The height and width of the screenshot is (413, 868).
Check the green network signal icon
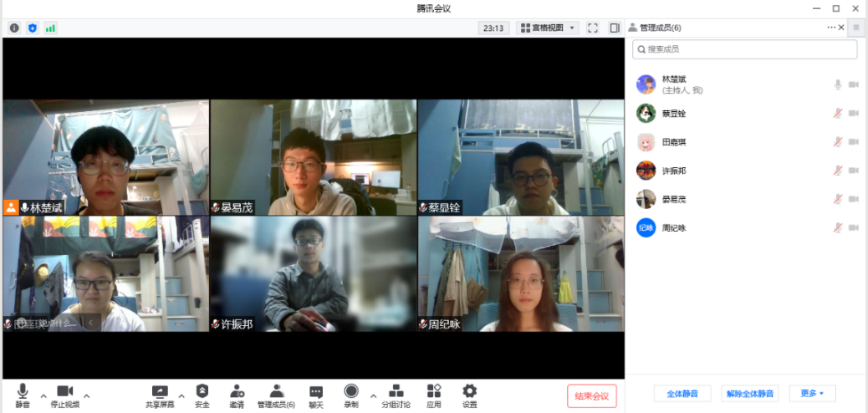(50, 28)
